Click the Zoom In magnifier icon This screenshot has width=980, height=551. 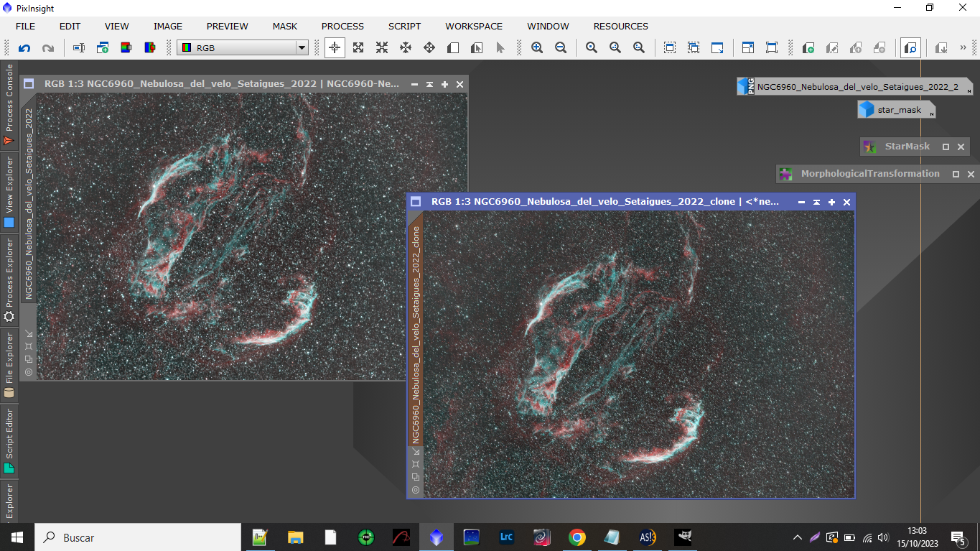pyautogui.click(x=537, y=48)
